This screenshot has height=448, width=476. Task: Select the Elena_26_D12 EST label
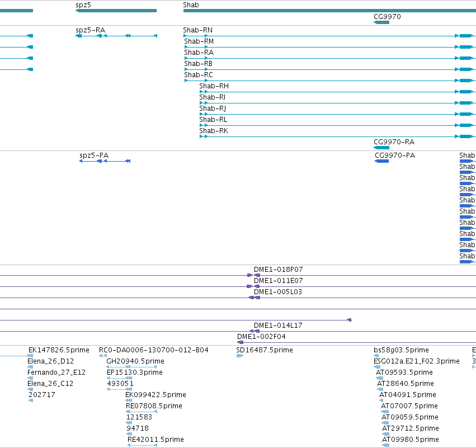[x=51, y=361]
